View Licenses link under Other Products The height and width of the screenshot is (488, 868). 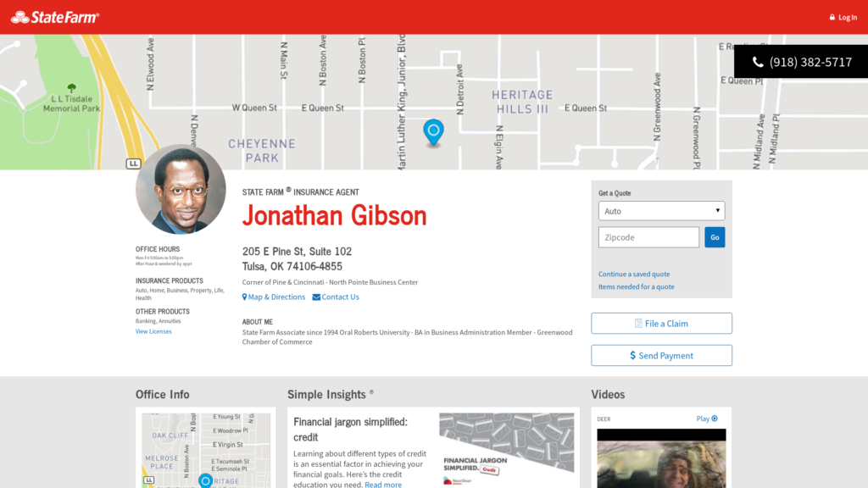click(x=153, y=331)
